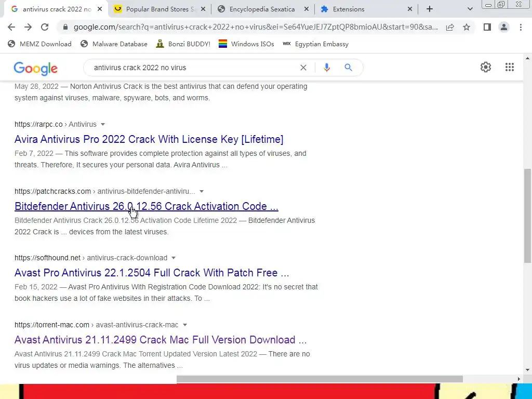Click the address bar URL
The image size is (532, 399).
[256, 27]
